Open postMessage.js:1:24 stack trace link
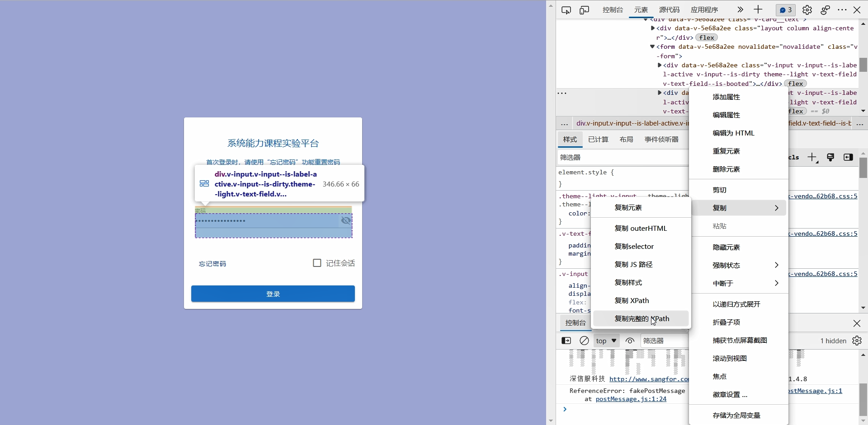The width and height of the screenshot is (868, 425). pyautogui.click(x=631, y=399)
